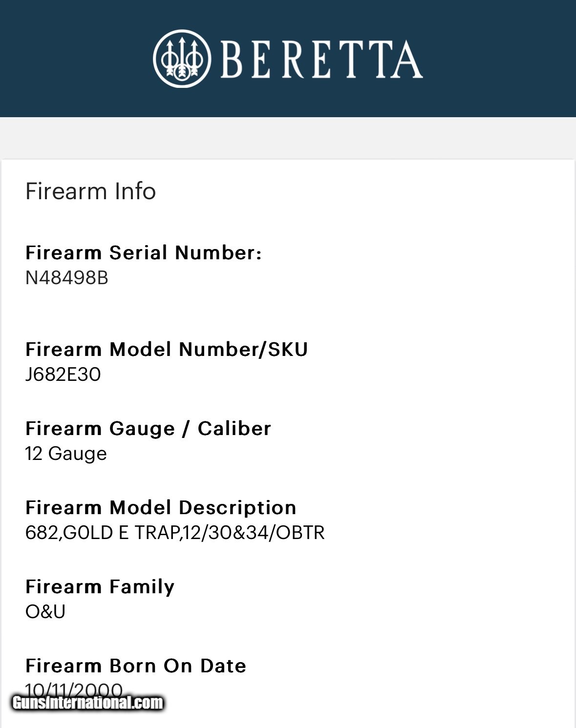Click the Firearm Model Number/SKU label
This screenshot has width=576, height=728.
(x=167, y=350)
